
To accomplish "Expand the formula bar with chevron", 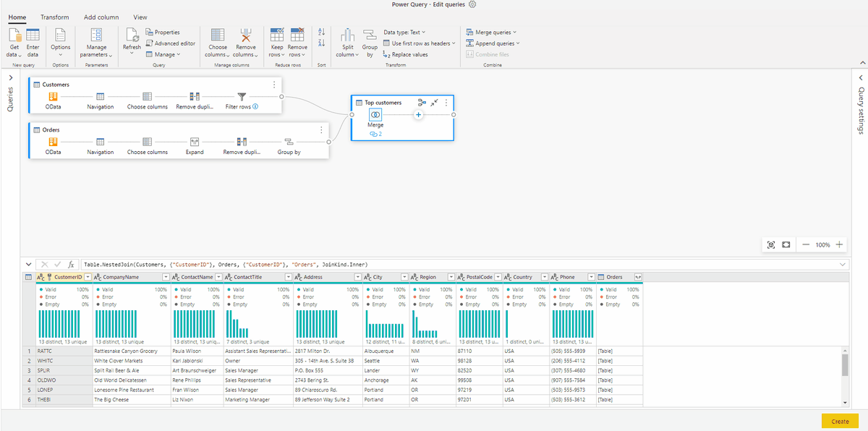I will coord(843,265).
